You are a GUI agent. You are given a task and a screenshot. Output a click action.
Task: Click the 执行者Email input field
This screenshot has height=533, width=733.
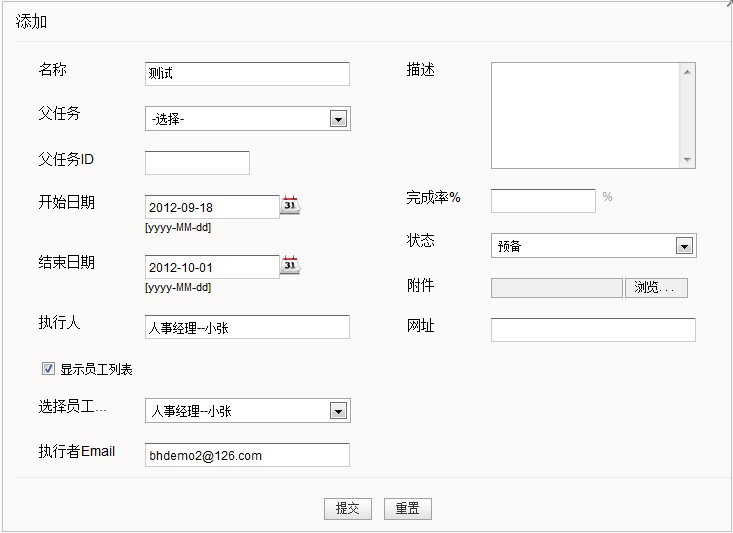[x=247, y=455]
